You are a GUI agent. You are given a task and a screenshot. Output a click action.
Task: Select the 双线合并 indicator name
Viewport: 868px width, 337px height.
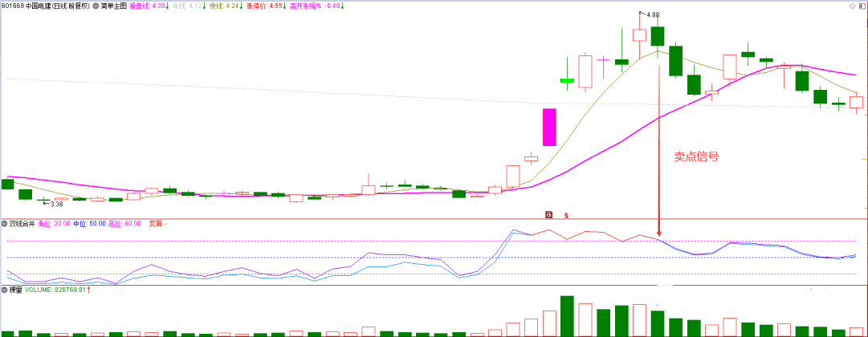click(x=22, y=224)
